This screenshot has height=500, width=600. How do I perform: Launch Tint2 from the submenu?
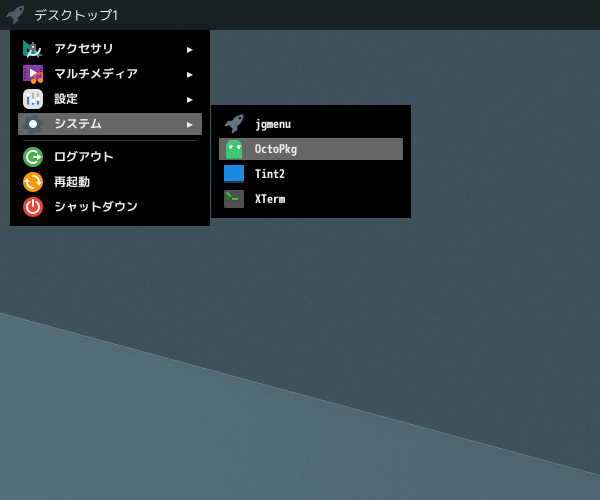pyautogui.click(x=311, y=174)
